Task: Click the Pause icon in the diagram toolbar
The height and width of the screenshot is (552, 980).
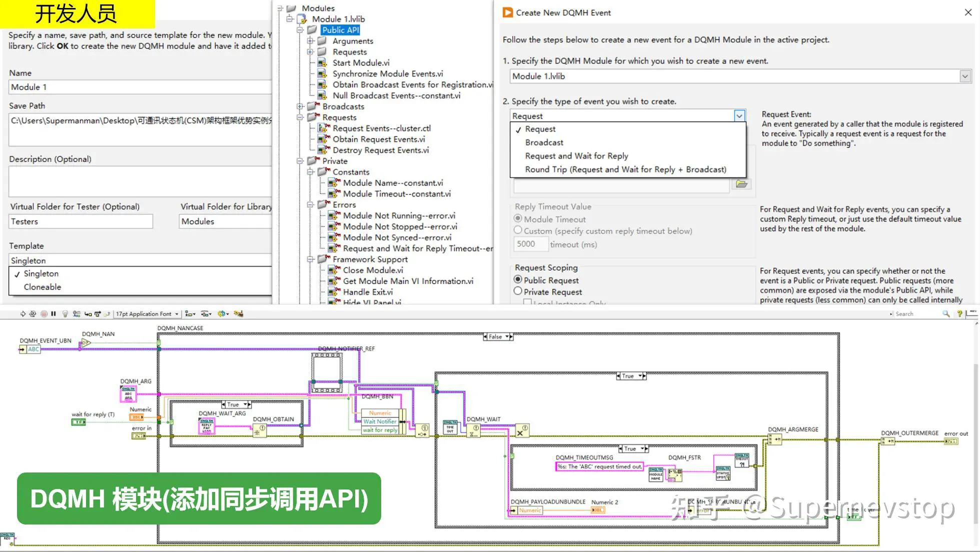Action: (54, 314)
